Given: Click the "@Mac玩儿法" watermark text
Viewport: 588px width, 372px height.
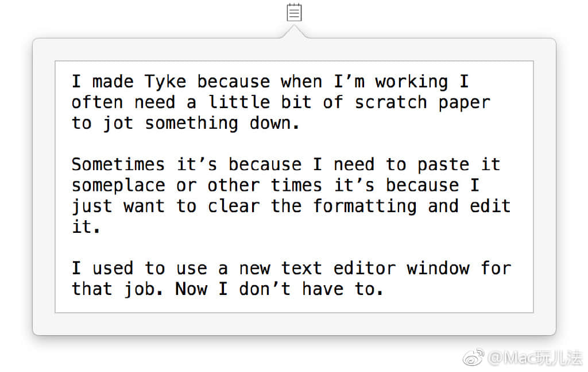Looking at the screenshot, I should pyautogui.click(x=534, y=358).
